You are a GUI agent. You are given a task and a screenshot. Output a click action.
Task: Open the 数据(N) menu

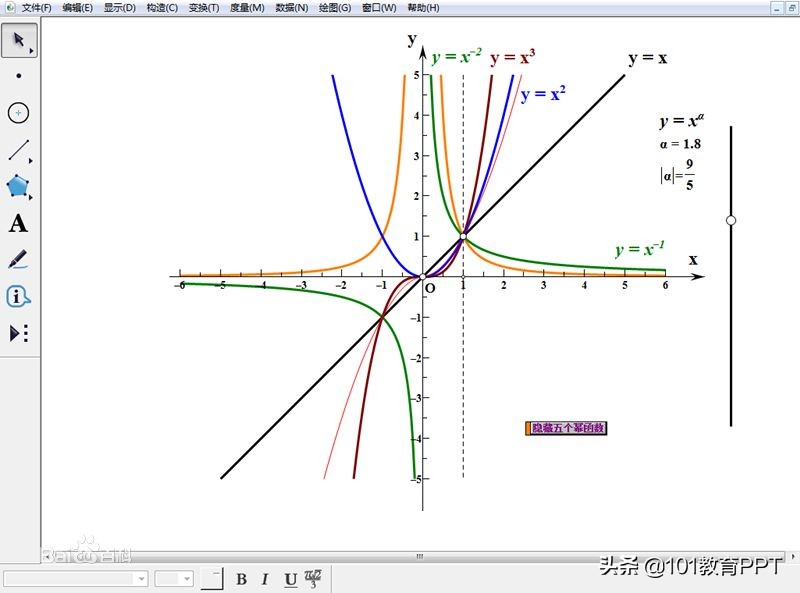(x=291, y=8)
